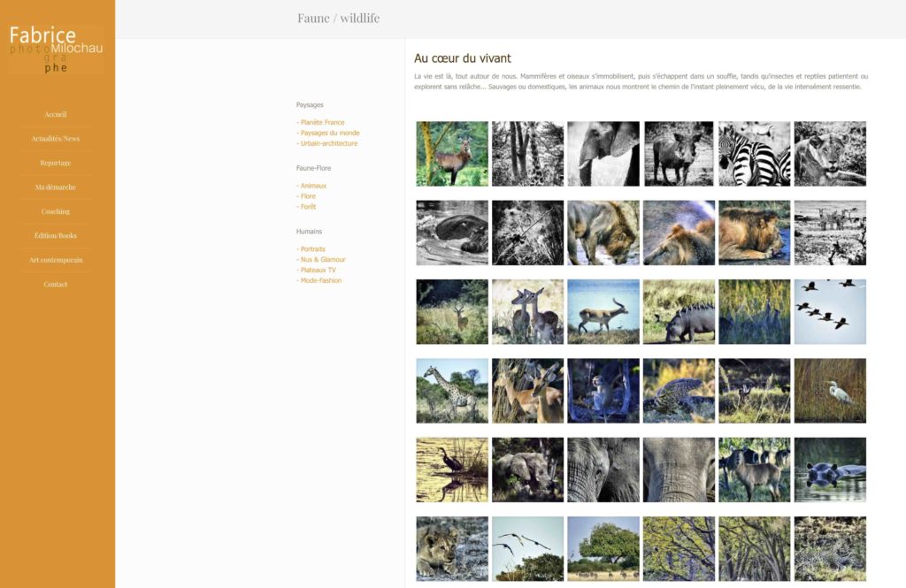Open the Urbain-architecture link
The width and height of the screenshot is (906, 588).
327,143
